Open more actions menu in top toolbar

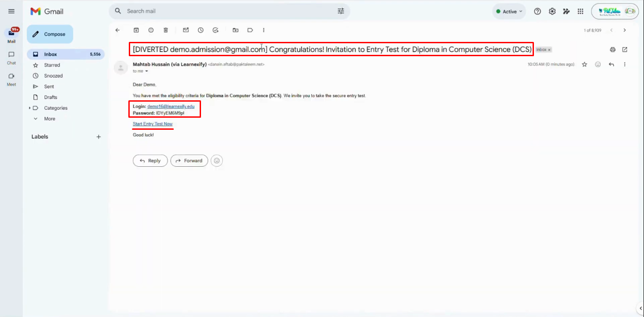(x=264, y=30)
